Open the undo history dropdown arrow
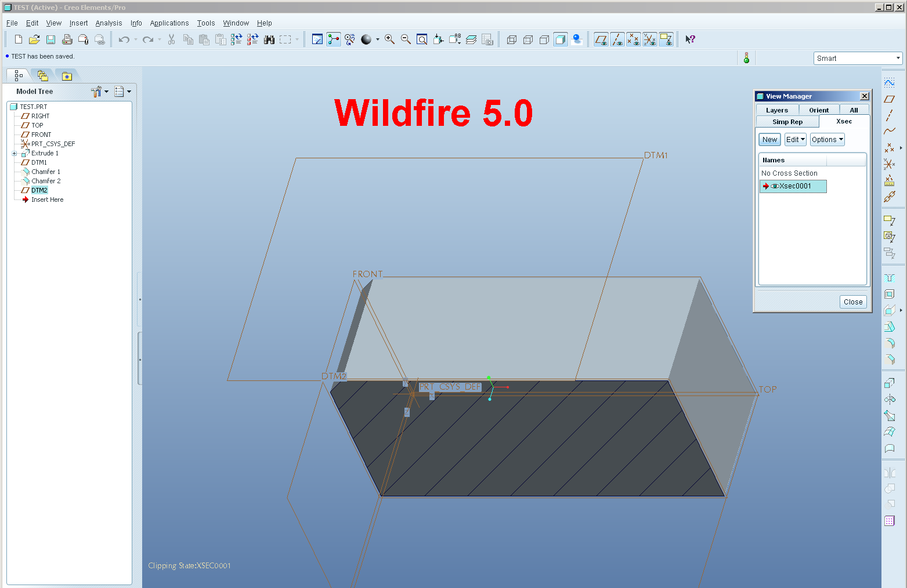907x588 pixels. click(x=136, y=39)
